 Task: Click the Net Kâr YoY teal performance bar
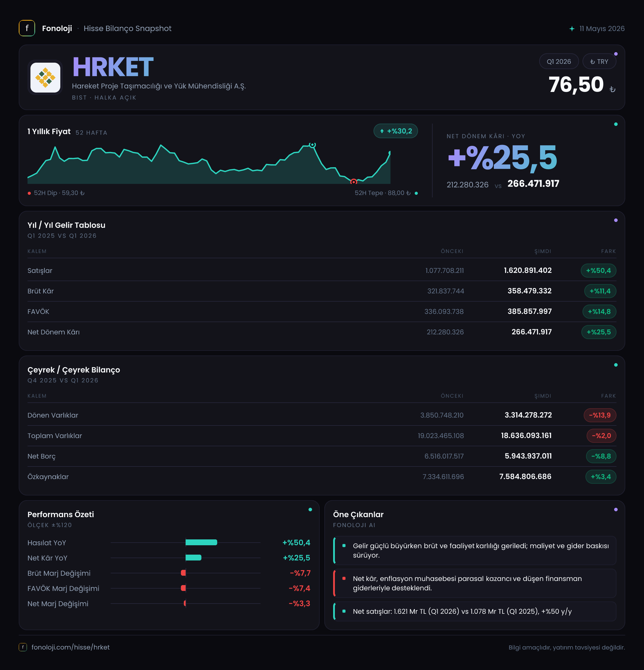point(193,558)
